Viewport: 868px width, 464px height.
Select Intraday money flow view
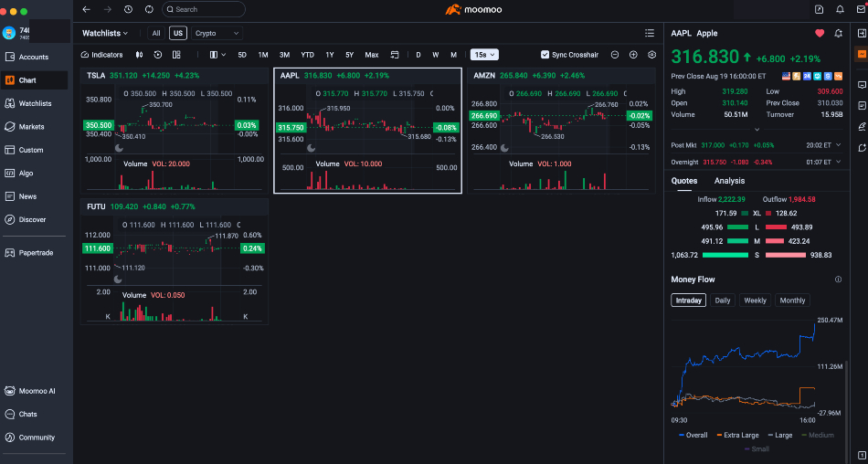point(689,301)
